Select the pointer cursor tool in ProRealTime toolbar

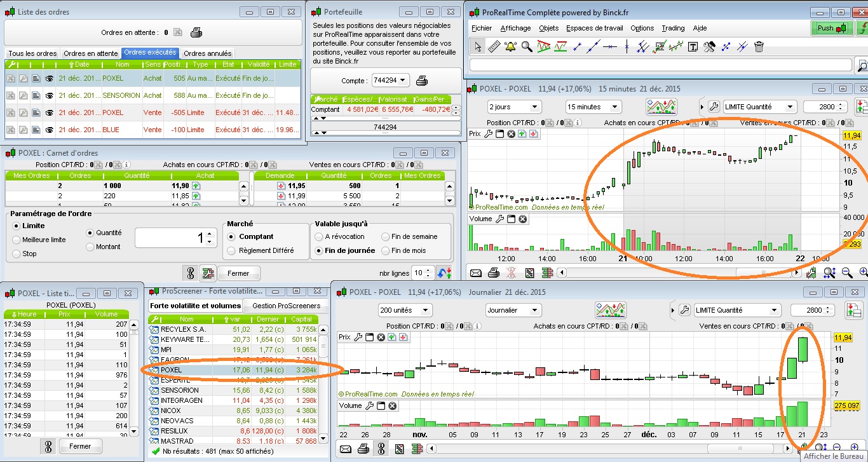pos(478,46)
